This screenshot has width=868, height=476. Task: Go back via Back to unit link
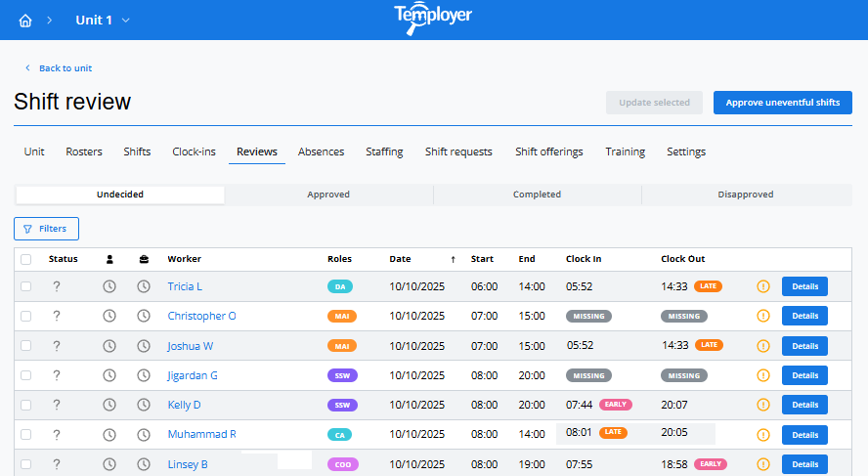coord(59,68)
